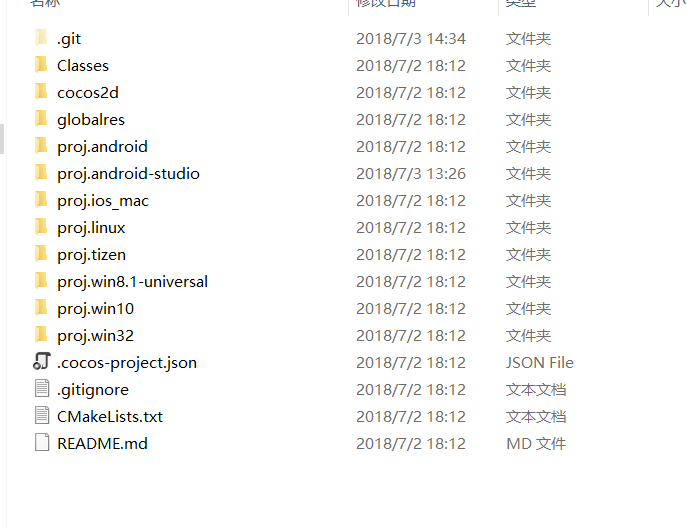The height and width of the screenshot is (528, 692).
Task: Select the proj.android folder name
Action: (102, 147)
